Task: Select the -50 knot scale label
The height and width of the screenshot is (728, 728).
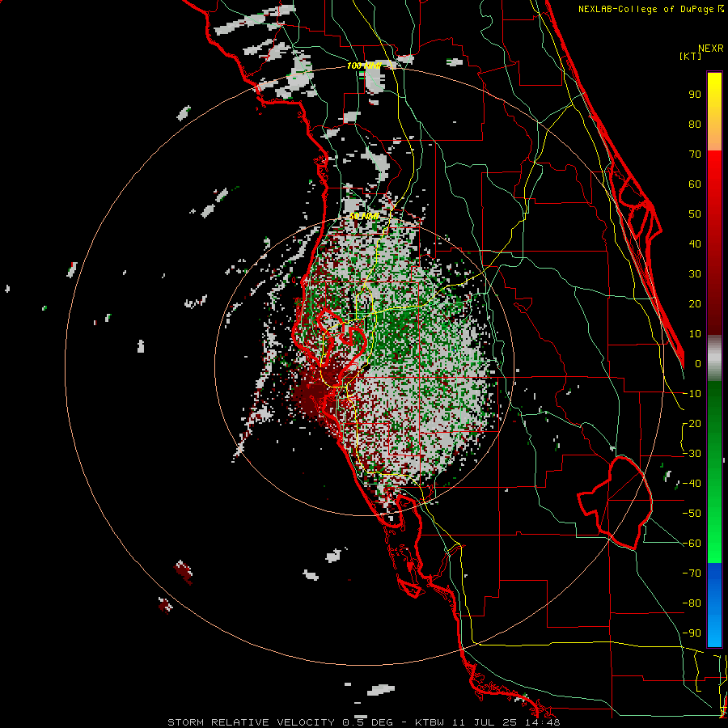Action: click(x=692, y=514)
